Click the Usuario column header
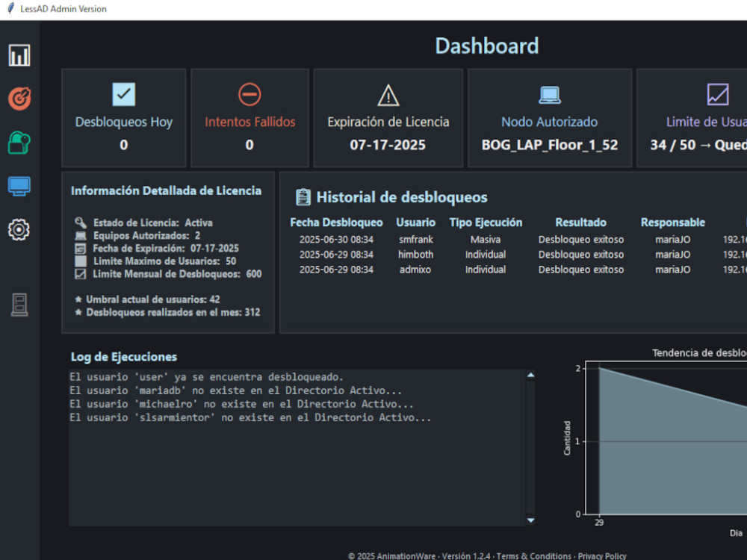 click(x=416, y=223)
